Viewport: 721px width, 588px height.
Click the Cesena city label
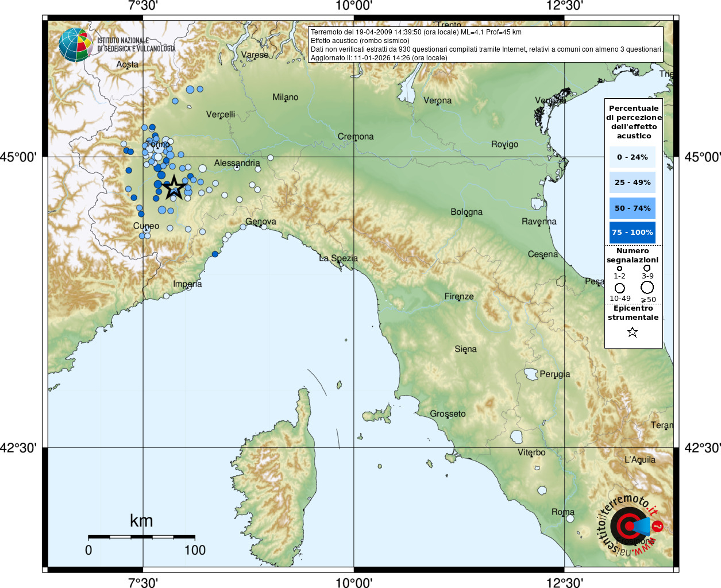coord(543,254)
